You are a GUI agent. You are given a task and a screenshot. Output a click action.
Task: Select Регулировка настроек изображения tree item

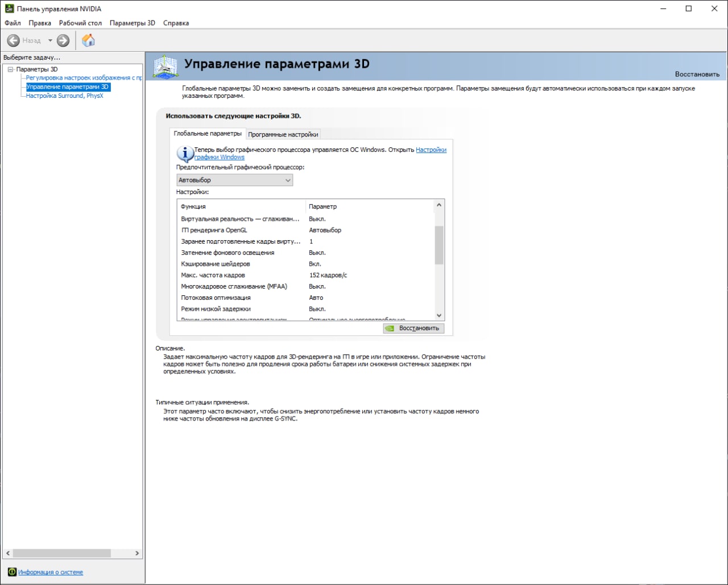[84, 77]
